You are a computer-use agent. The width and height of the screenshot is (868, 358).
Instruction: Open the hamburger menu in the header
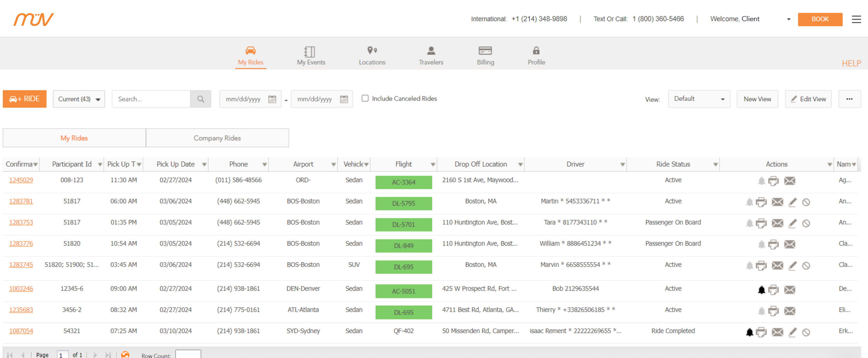[x=856, y=19]
